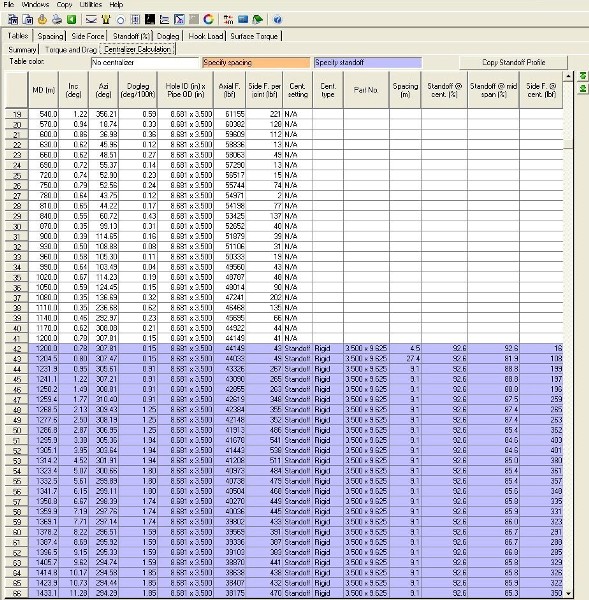This screenshot has height=600, width=589.
Task: Click the Dogleg (deg/100ft) column header
Action: pos(138,90)
